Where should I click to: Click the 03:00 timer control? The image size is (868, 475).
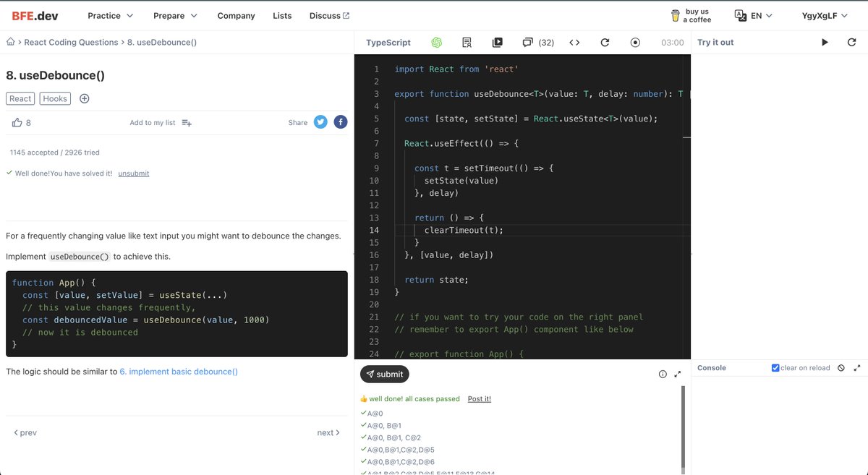[x=671, y=42]
